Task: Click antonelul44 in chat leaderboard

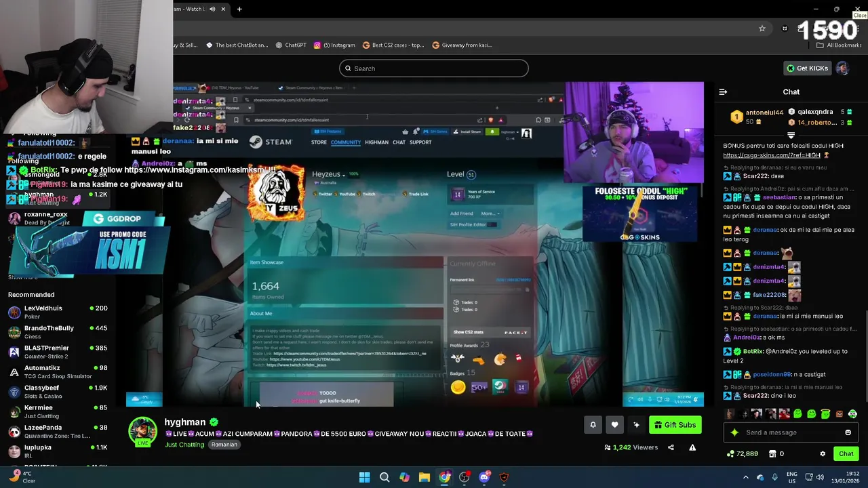Action: (764, 113)
